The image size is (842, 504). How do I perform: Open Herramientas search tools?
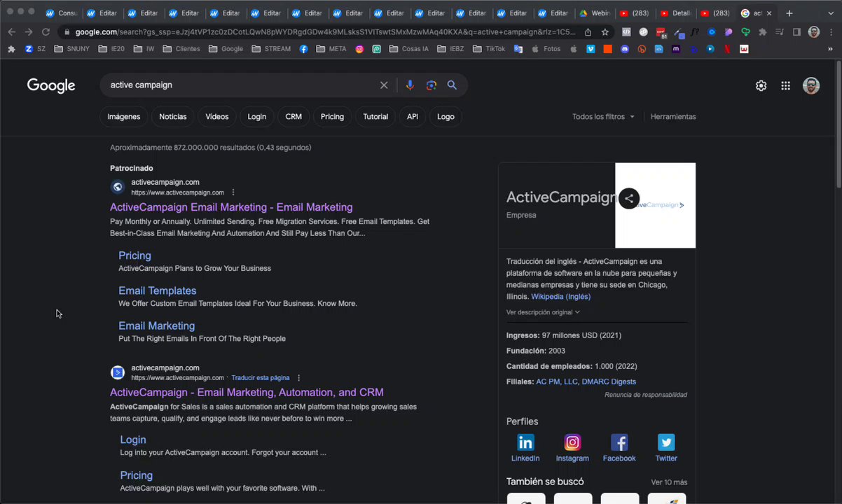[673, 117]
